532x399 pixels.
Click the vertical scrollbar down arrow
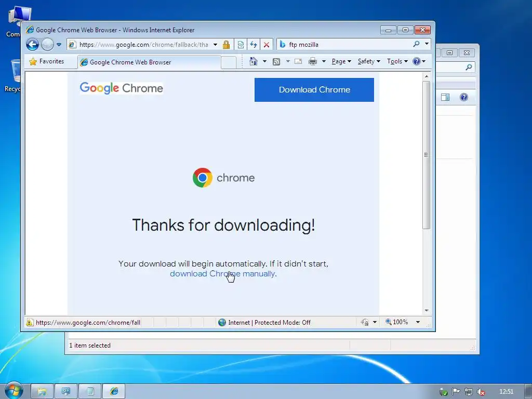[x=427, y=311]
